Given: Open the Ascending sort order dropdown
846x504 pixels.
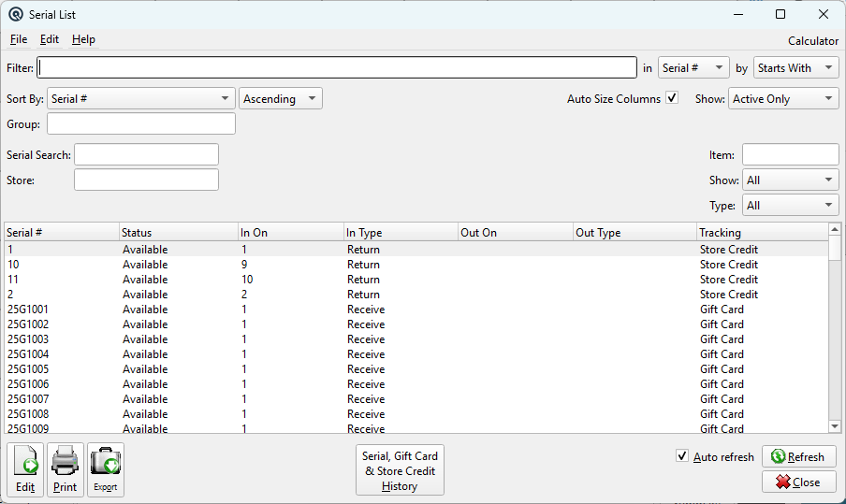Looking at the screenshot, I should pyautogui.click(x=281, y=98).
